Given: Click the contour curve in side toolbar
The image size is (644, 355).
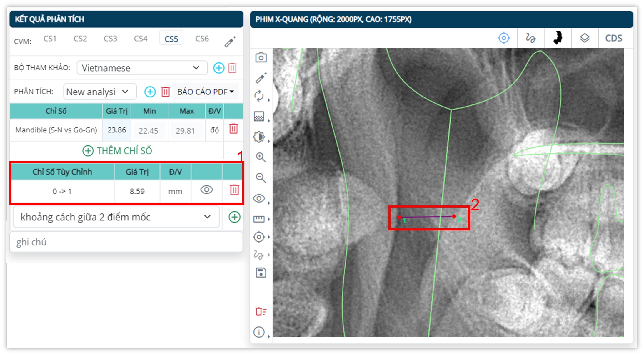Looking at the screenshot, I should (x=259, y=255).
